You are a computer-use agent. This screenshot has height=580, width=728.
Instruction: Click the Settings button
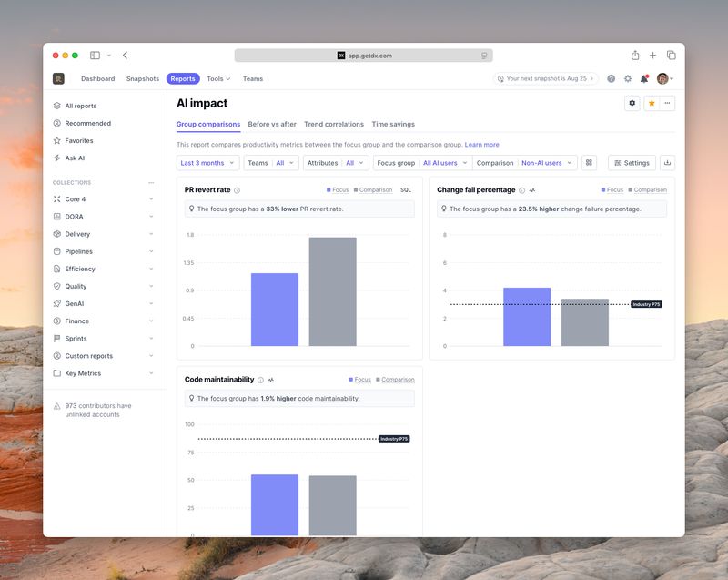tap(632, 163)
